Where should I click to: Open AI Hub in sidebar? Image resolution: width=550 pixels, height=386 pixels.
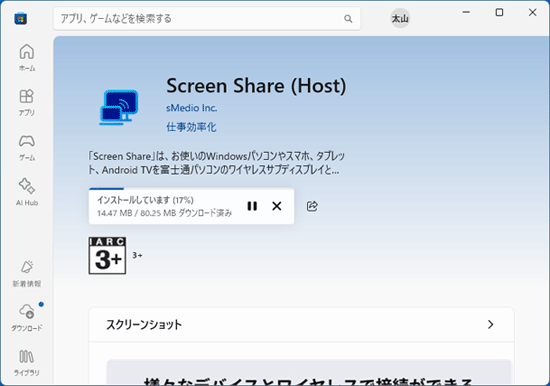[27, 192]
